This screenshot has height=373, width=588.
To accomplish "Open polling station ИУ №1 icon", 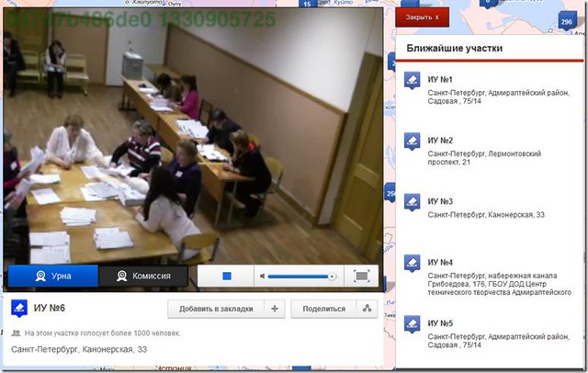I will click(x=412, y=81).
